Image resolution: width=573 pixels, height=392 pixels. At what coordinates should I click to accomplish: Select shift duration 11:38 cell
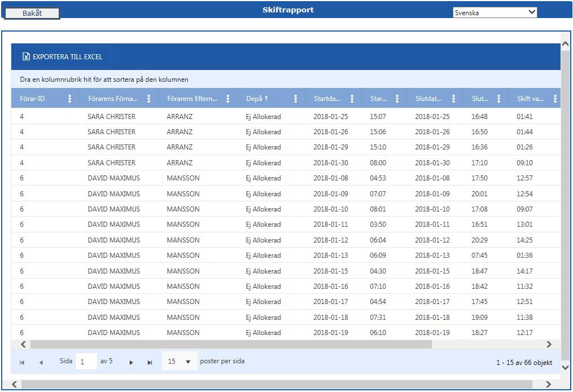pyautogui.click(x=525, y=317)
